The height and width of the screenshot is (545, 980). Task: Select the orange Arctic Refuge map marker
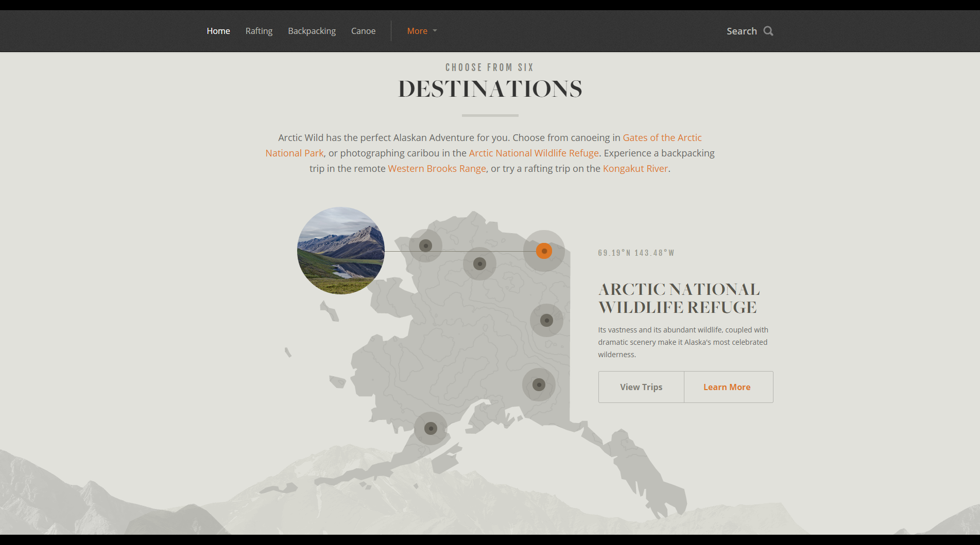click(544, 251)
